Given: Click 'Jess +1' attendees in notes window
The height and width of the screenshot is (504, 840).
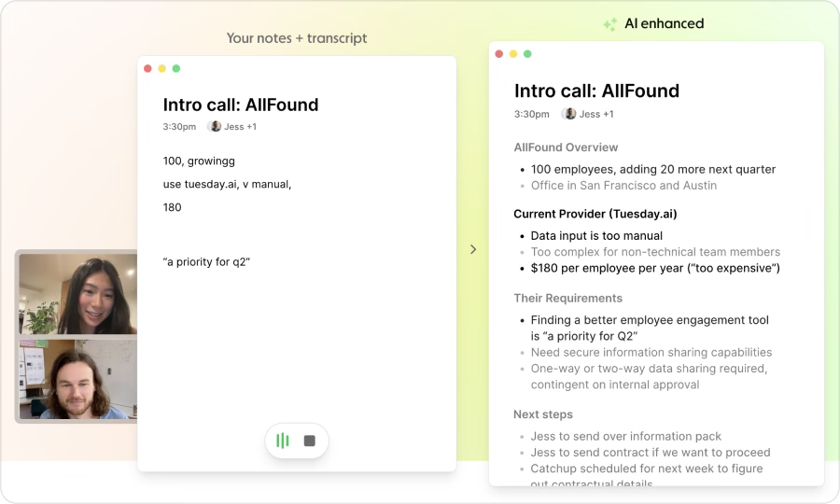Looking at the screenshot, I should point(240,127).
